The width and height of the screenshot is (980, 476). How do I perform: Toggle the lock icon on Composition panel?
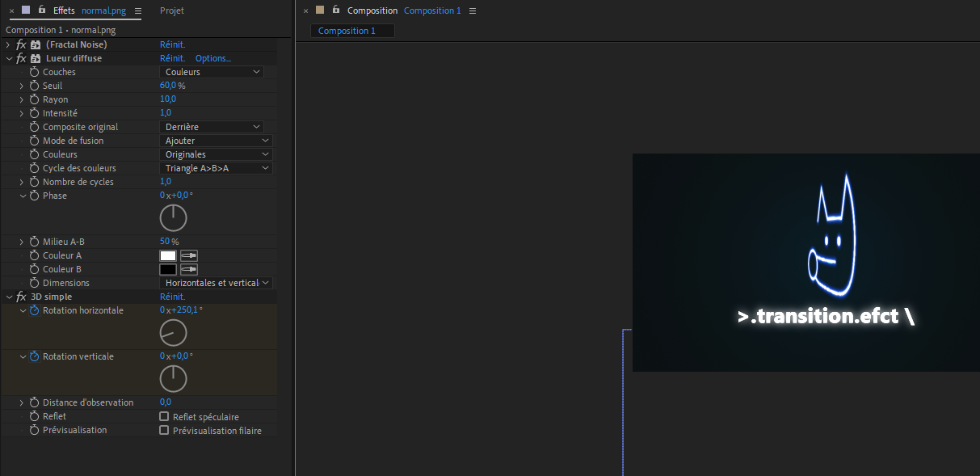[x=335, y=11]
